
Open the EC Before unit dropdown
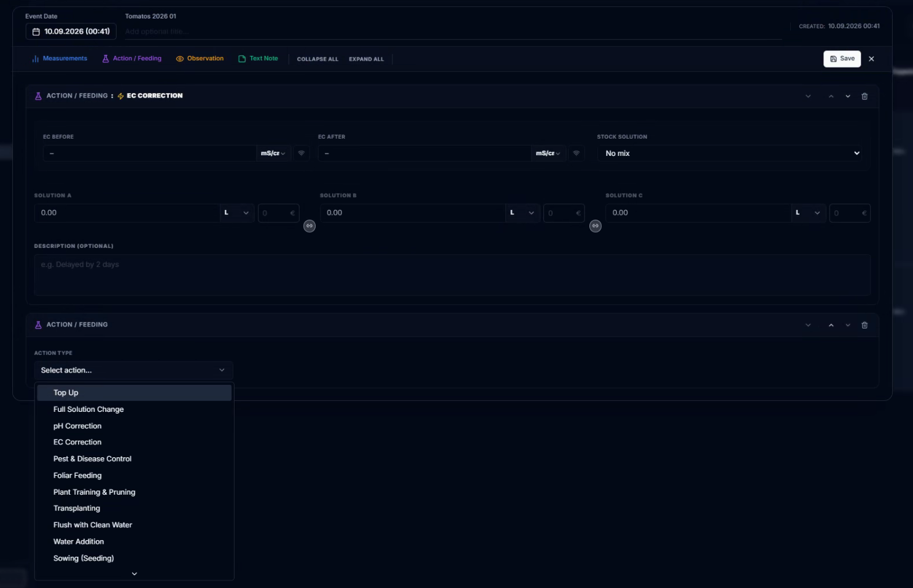[273, 153]
